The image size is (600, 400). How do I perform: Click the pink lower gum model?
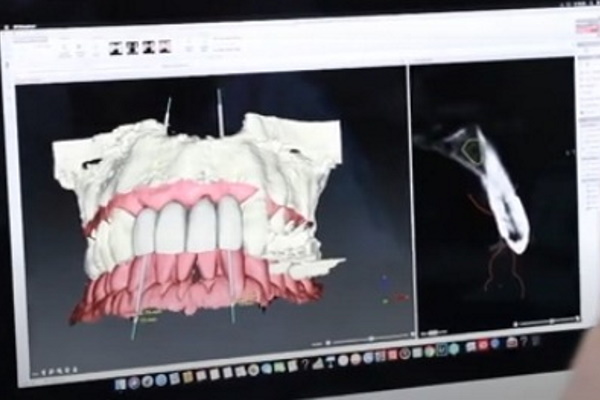[x=200, y=285]
